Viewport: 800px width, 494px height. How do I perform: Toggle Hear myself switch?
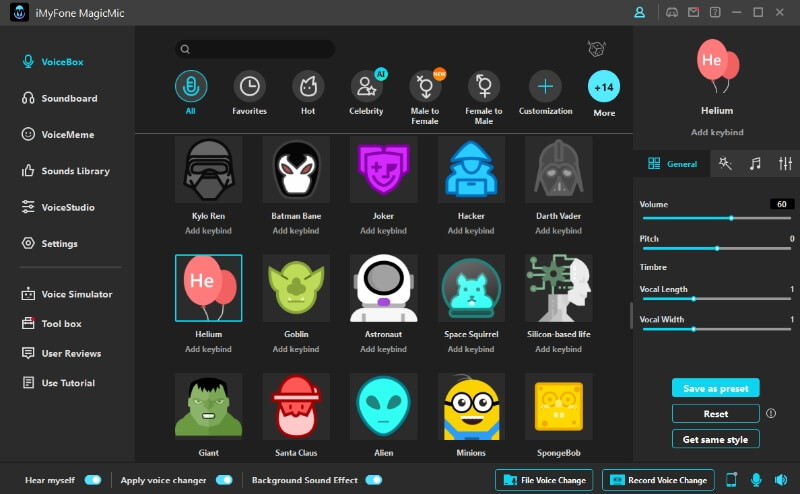click(x=93, y=480)
